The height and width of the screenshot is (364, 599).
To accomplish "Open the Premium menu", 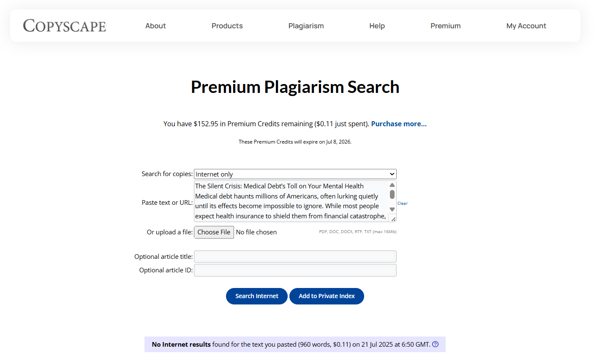I will pos(446,26).
